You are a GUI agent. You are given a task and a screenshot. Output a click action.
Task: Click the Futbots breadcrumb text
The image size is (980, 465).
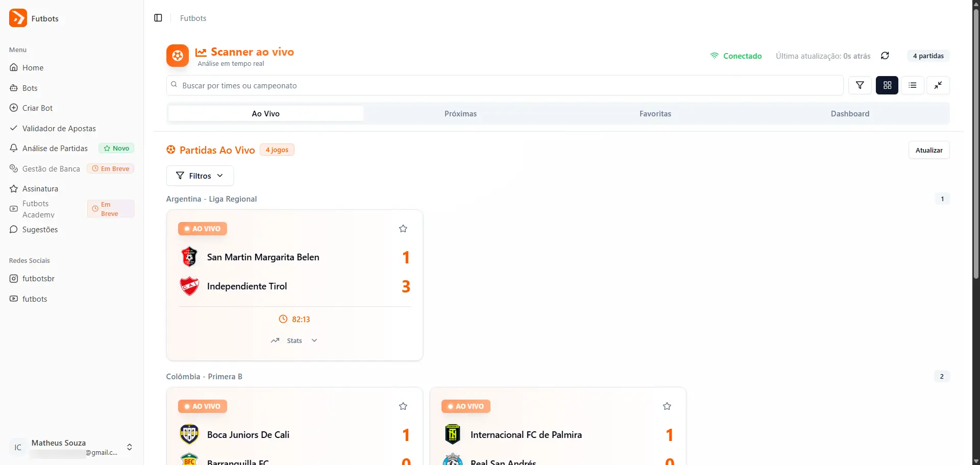pyautogui.click(x=193, y=18)
